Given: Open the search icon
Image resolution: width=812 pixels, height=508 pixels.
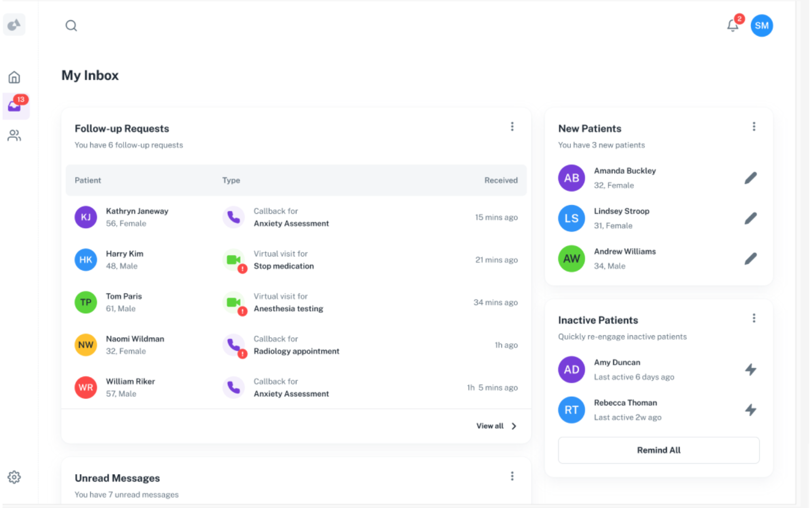Looking at the screenshot, I should pos(71,25).
